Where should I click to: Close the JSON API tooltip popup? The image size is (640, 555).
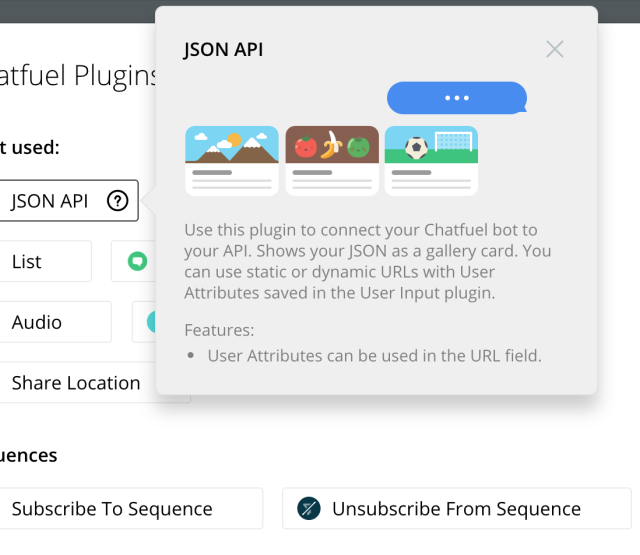pos(555,49)
